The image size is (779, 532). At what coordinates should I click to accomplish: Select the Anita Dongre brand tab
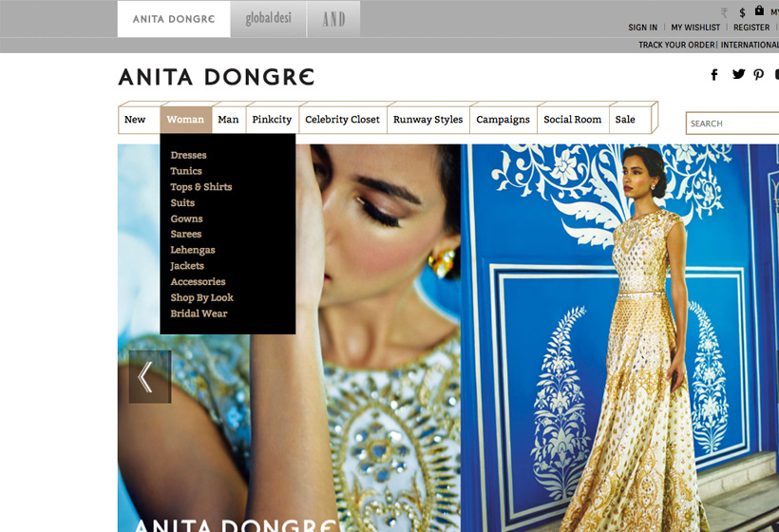click(174, 19)
